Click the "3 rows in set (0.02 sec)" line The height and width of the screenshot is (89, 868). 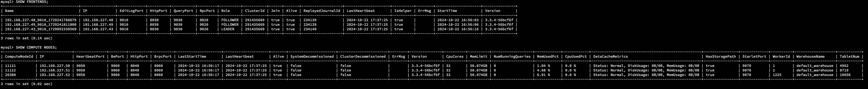(27, 84)
